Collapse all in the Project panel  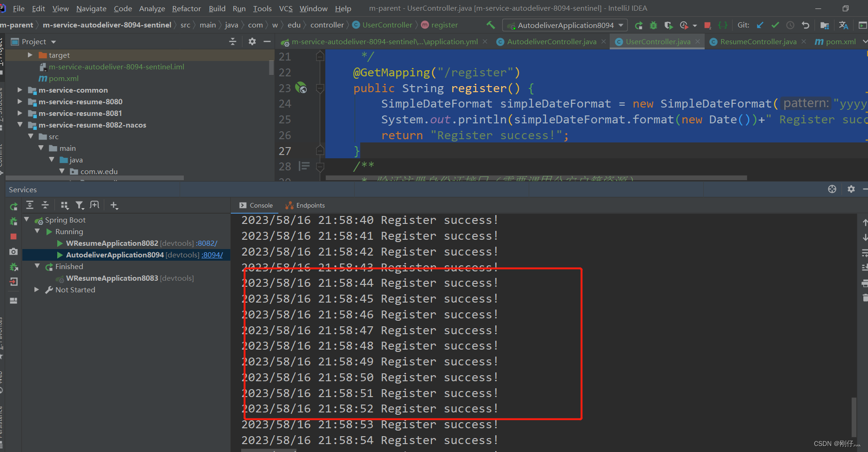pos(233,41)
